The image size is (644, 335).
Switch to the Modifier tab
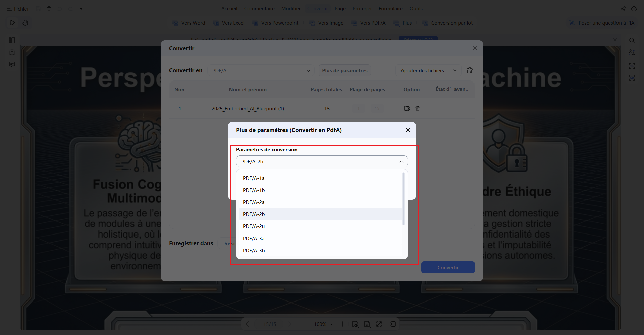291,9
